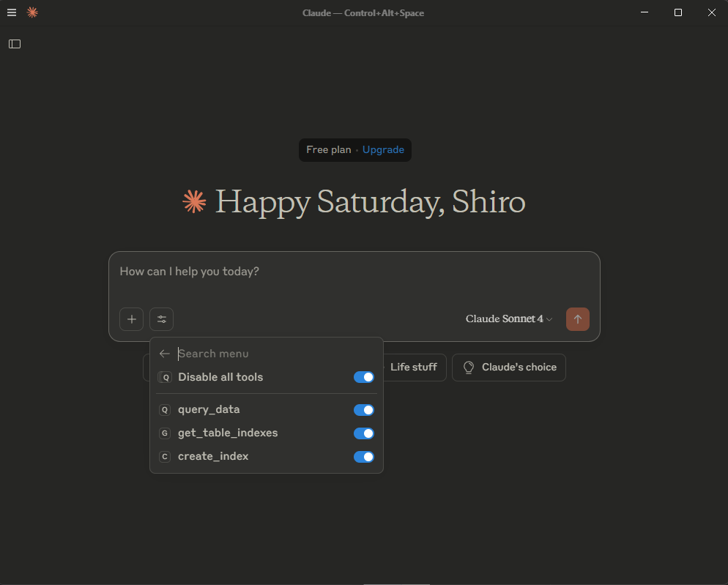Click the Claude starburst logo in title bar
728x585 pixels.
(x=32, y=12)
